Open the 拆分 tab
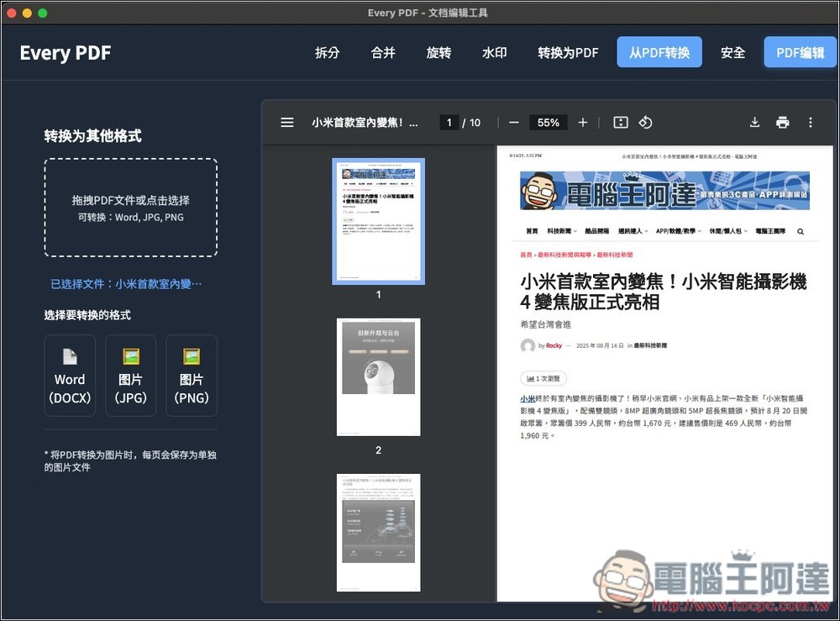840x621 pixels. (328, 52)
